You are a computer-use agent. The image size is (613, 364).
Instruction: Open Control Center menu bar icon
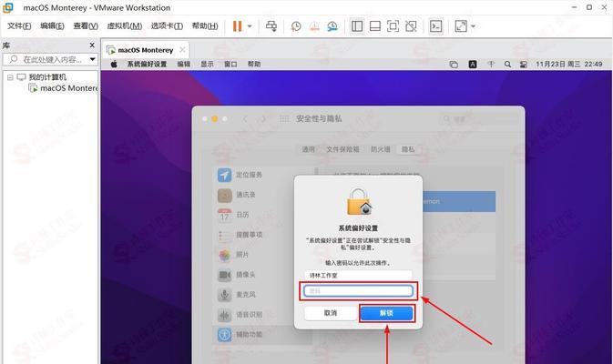(524, 65)
